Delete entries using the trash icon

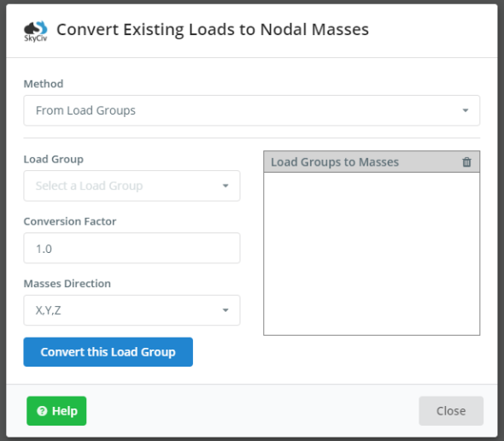[x=466, y=162]
